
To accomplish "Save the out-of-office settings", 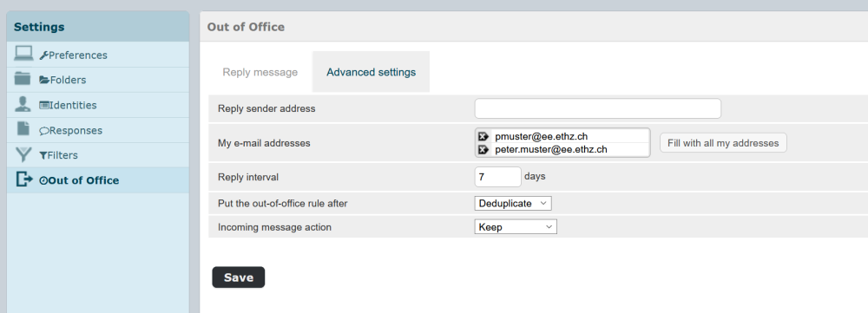I will coord(239,277).
